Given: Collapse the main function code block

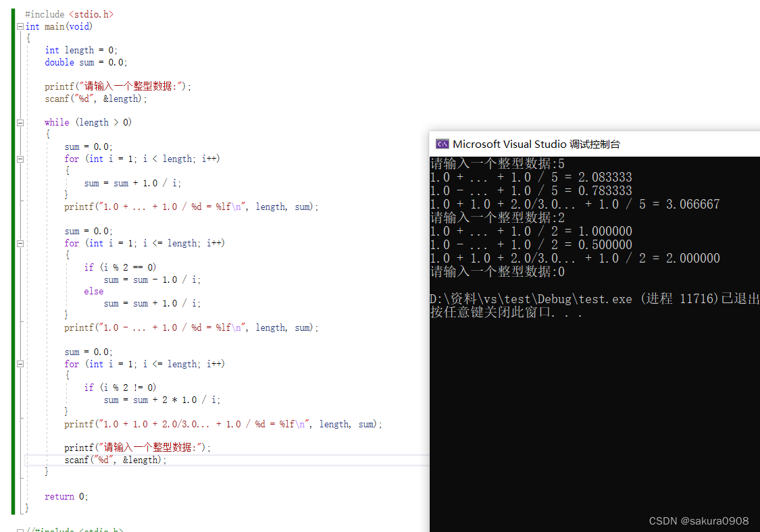Looking at the screenshot, I should 20,26.
